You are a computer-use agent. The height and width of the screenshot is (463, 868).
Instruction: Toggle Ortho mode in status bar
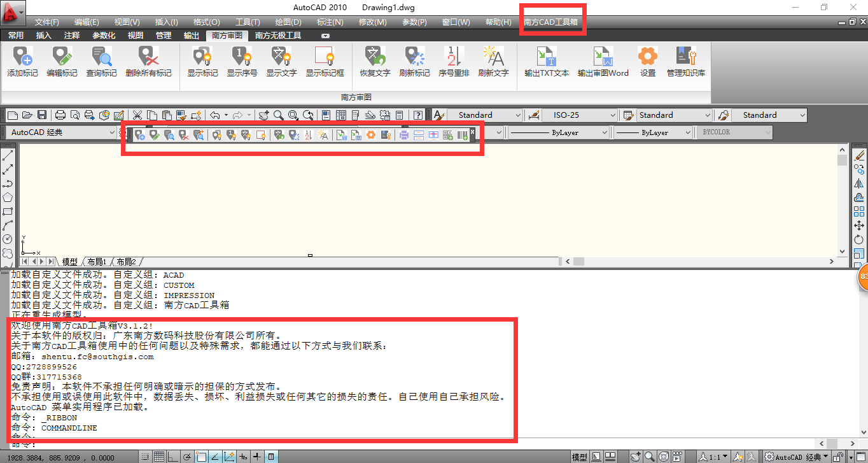tap(172, 457)
